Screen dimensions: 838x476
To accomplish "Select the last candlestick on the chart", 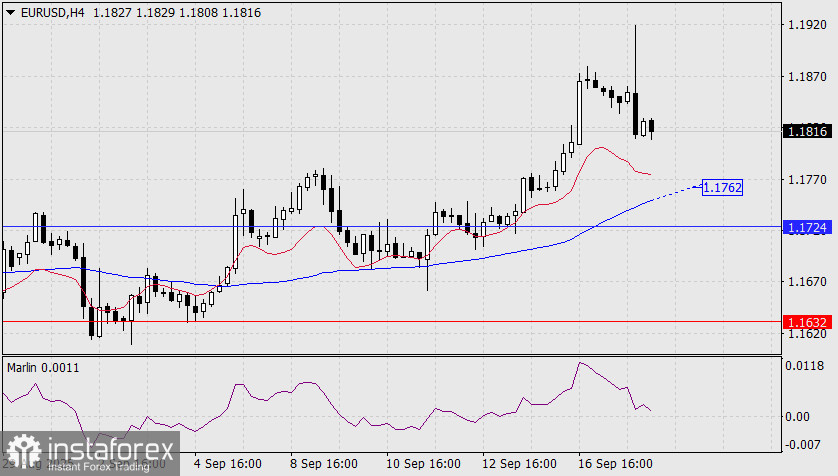I will point(651,128).
